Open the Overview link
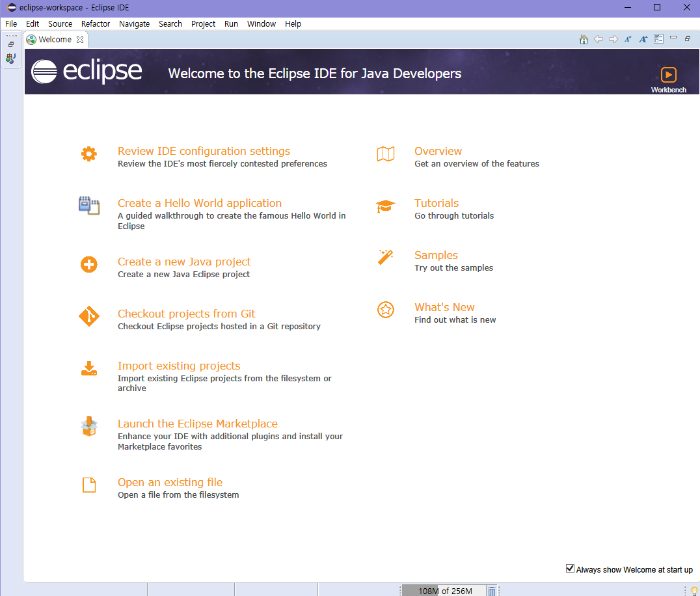This screenshot has width=700, height=596. (438, 151)
